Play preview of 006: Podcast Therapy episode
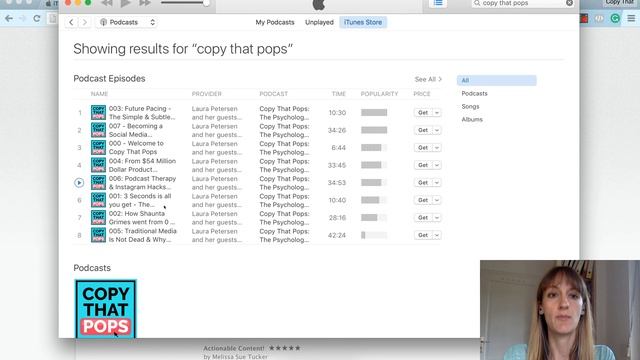 tap(79, 183)
